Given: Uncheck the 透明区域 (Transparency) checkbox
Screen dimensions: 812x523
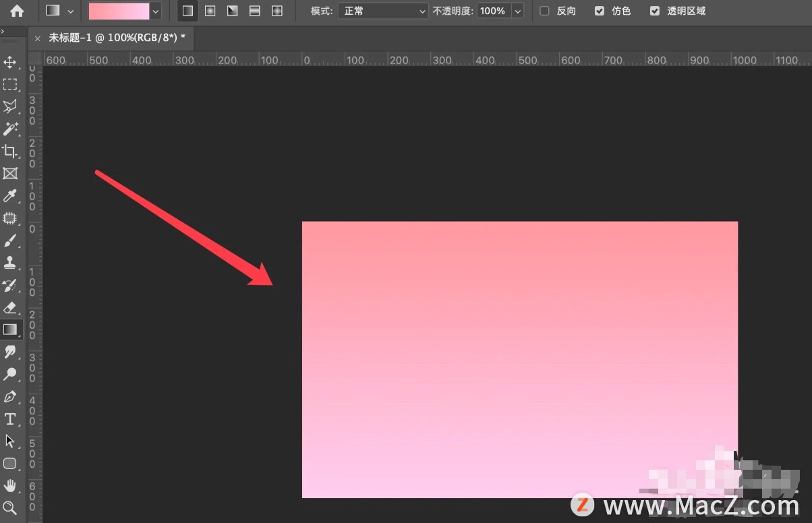Looking at the screenshot, I should [655, 11].
